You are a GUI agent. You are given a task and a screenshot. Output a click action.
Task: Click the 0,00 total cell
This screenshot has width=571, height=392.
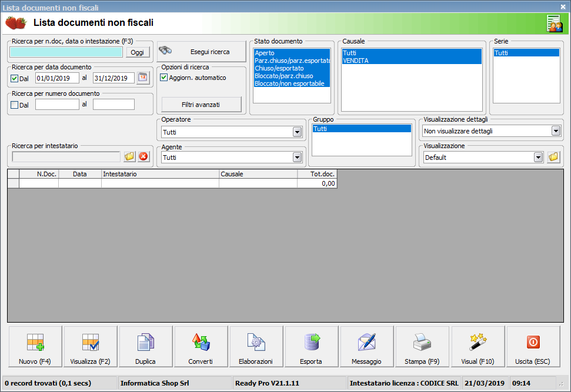pos(317,183)
